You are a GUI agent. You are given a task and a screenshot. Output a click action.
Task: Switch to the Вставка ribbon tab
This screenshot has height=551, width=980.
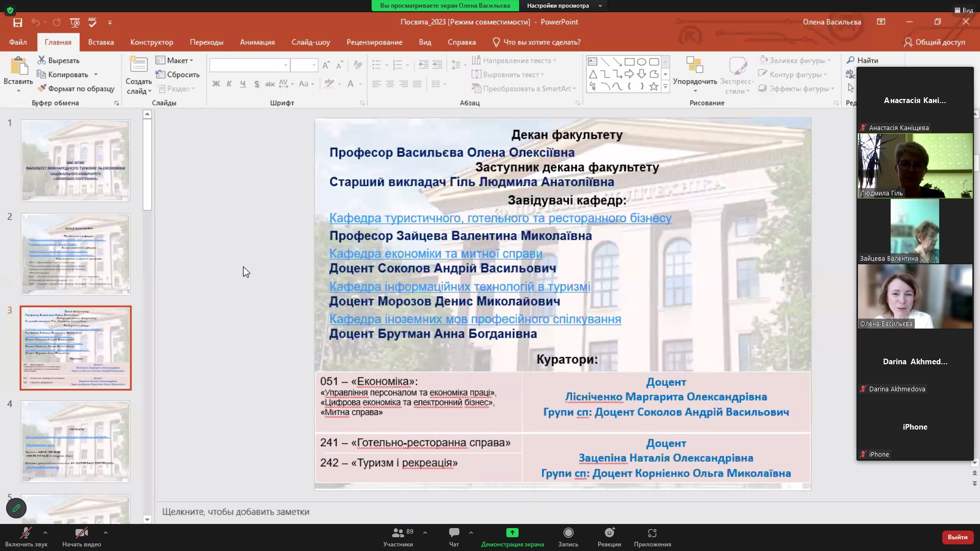pyautogui.click(x=101, y=42)
